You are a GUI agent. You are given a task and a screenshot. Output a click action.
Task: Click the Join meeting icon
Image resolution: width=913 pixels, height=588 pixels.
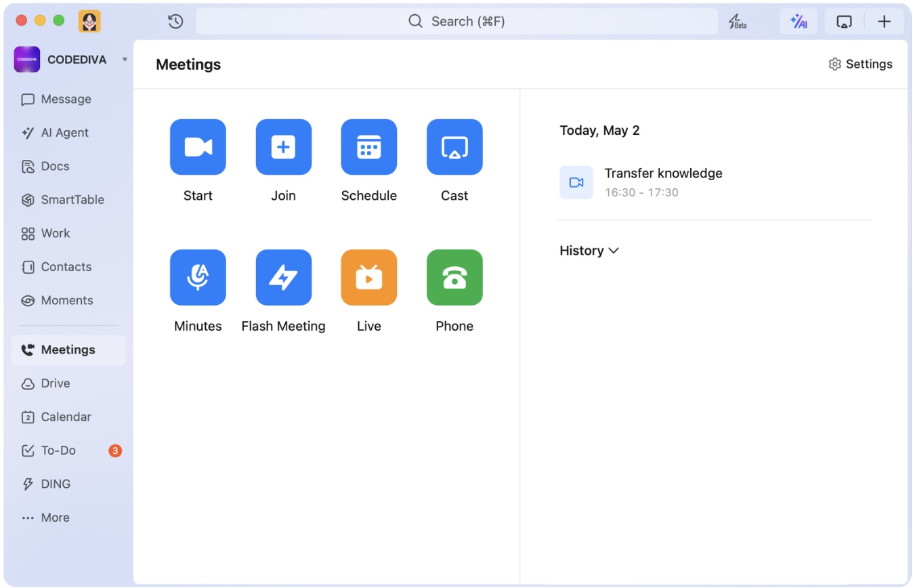click(283, 147)
